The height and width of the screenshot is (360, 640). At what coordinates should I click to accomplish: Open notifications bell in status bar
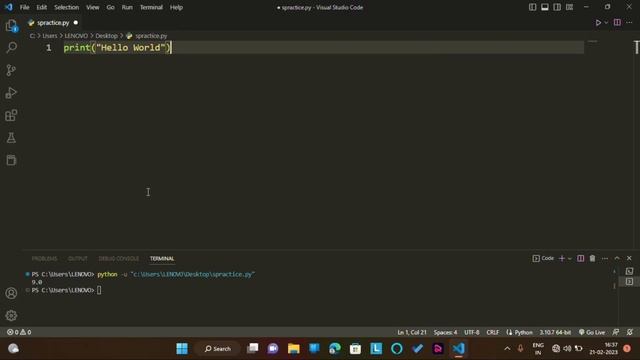pos(630,332)
